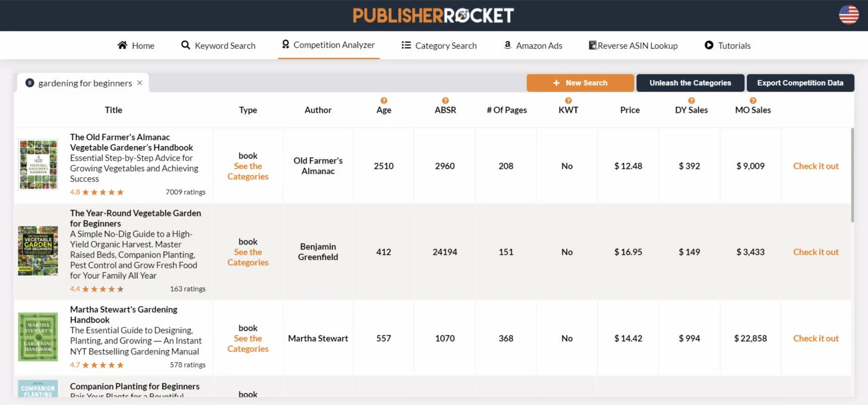Click 'See the Categories' for Benjamin Greenfield book
Viewport: 868px width, 405px height.
248,257
